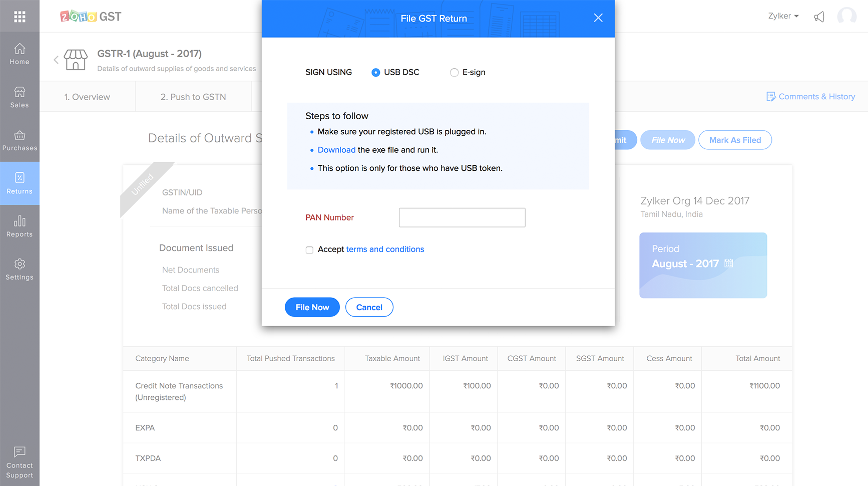Click the announcements megaphone icon
Image resolution: width=868 pixels, height=486 pixels.
[819, 16]
